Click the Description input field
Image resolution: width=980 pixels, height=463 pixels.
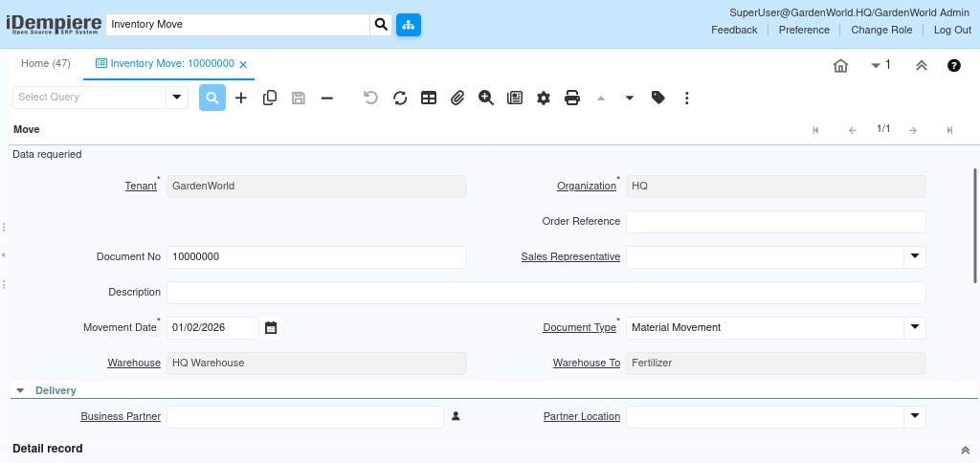[x=546, y=293]
